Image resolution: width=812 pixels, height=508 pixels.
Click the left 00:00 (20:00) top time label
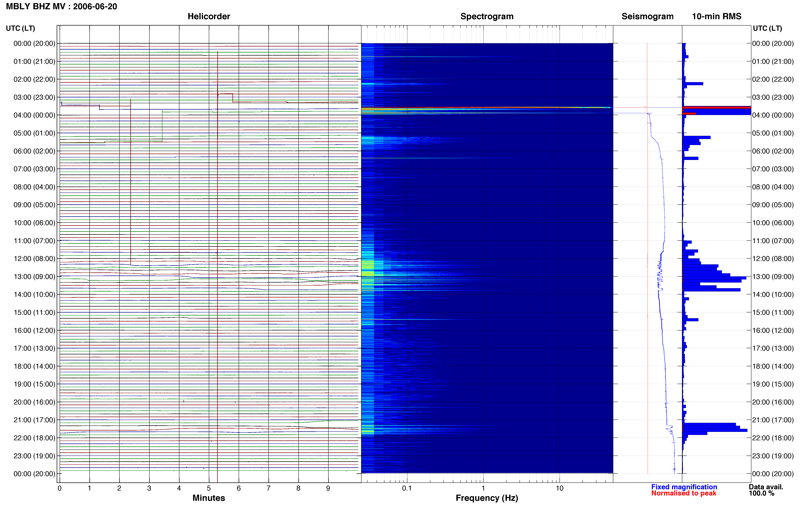click(x=34, y=44)
